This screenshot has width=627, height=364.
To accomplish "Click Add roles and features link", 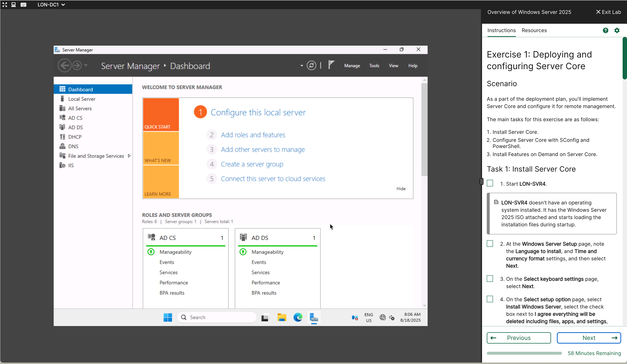I will tap(253, 135).
